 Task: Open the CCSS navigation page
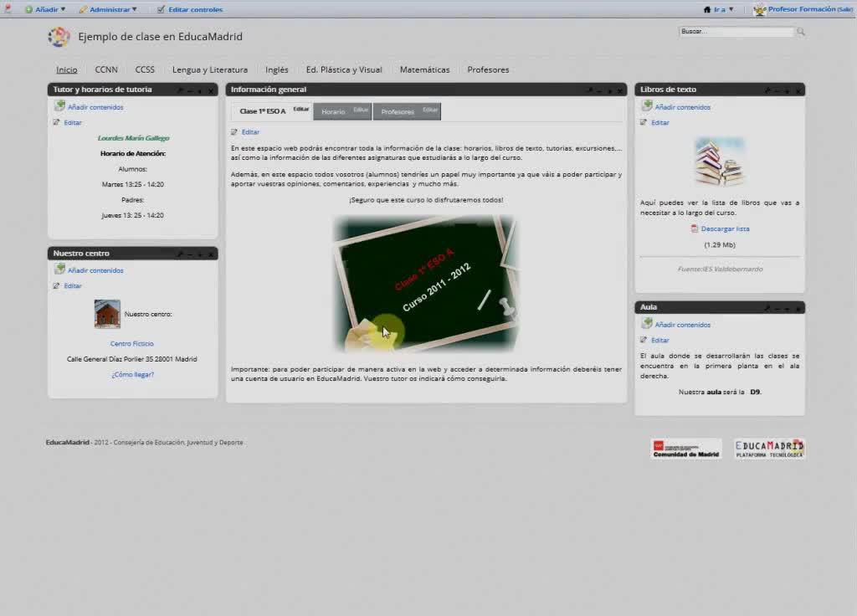pos(145,69)
